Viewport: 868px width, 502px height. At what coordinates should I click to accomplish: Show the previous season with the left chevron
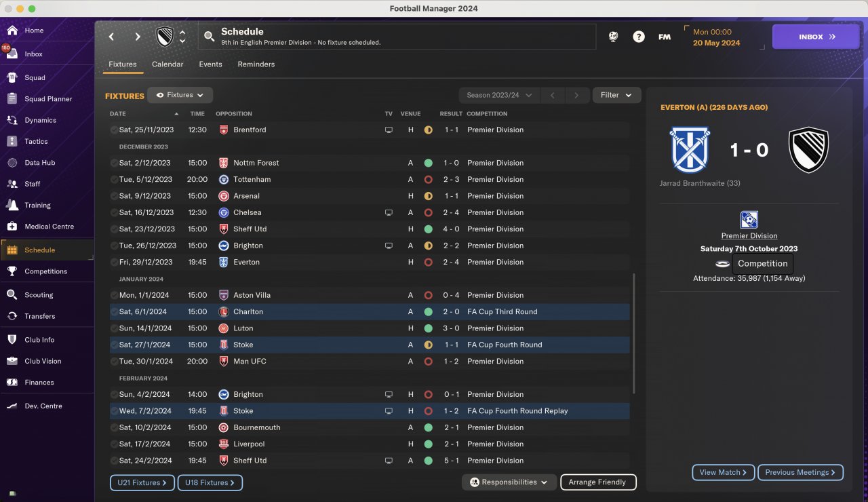pyautogui.click(x=553, y=95)
